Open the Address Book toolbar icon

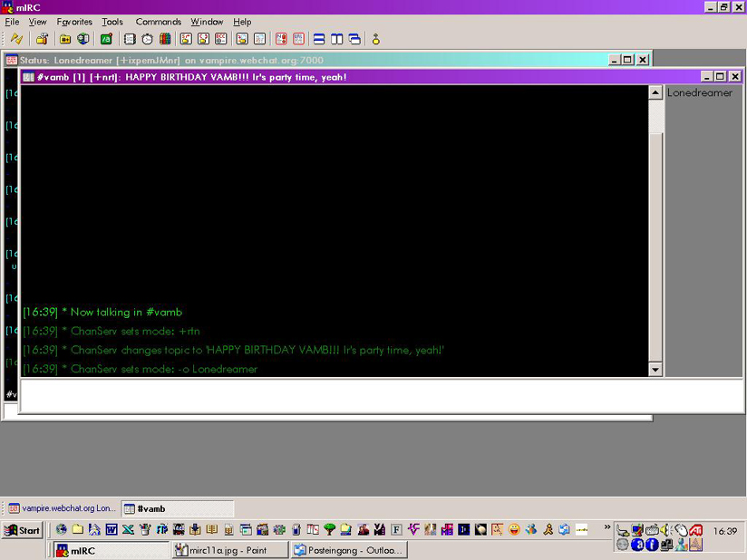point(130,39)
